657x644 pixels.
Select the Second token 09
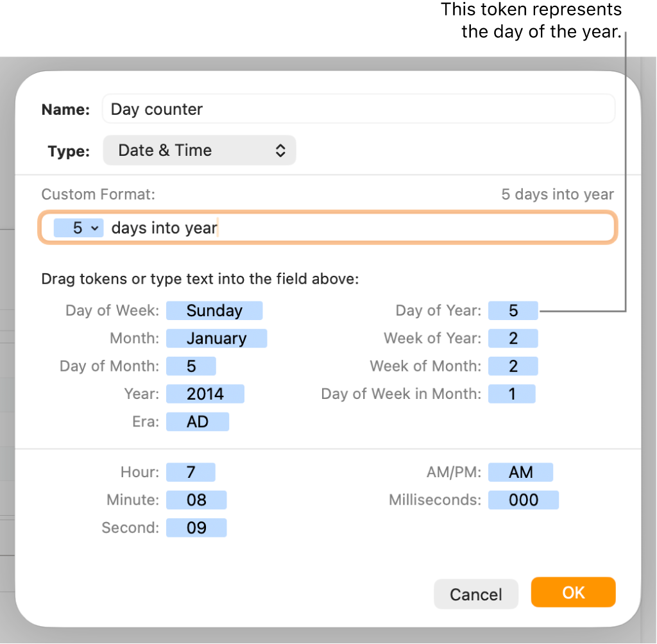tap(196, 527)
